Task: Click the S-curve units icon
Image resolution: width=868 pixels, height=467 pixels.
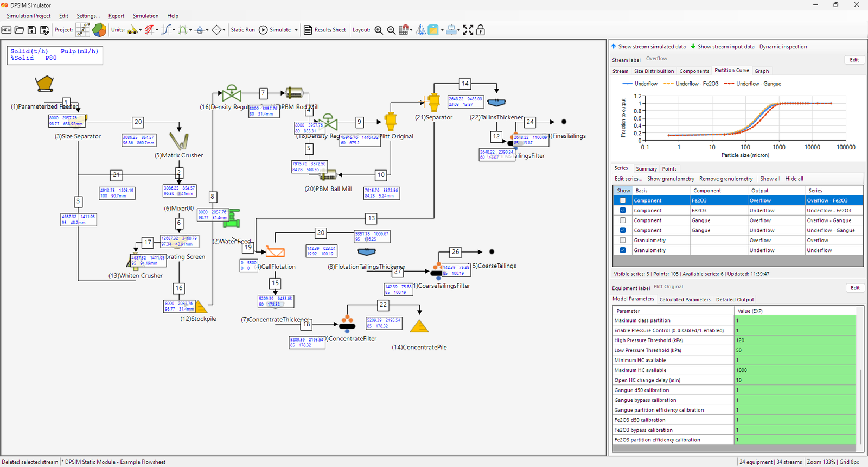Action: pyautogui.click(x=167, y=30)
